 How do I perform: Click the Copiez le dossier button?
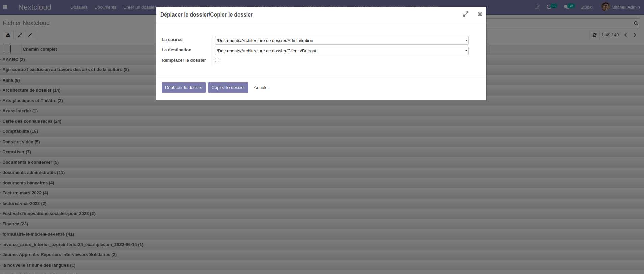[x=228, y=87]
